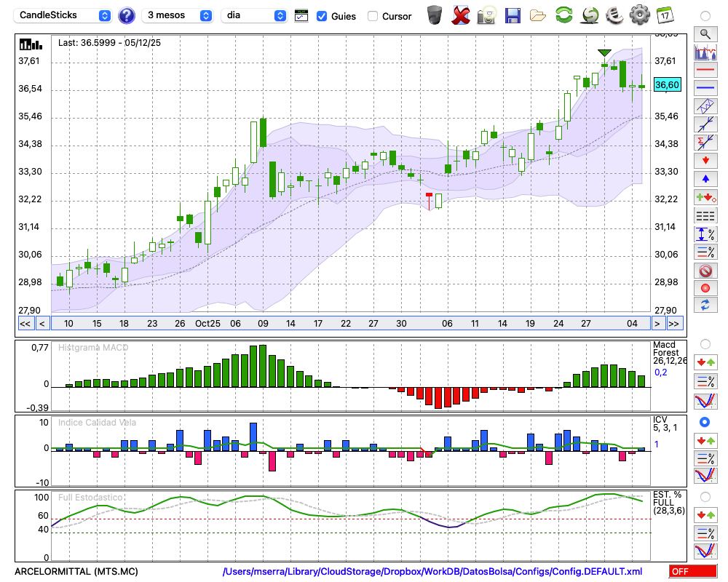
Task: Click the blue question mark help icon
Action: coord(127,15)
